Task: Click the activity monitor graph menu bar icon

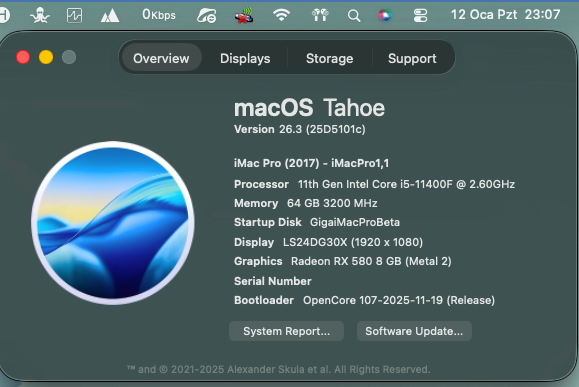Action: click(74, 16)
